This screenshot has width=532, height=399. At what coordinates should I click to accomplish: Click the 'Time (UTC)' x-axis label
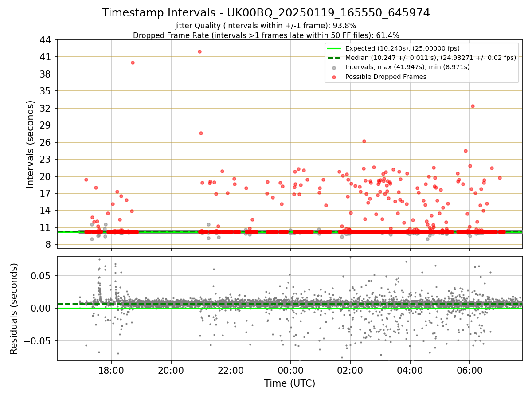coord(289,383)
